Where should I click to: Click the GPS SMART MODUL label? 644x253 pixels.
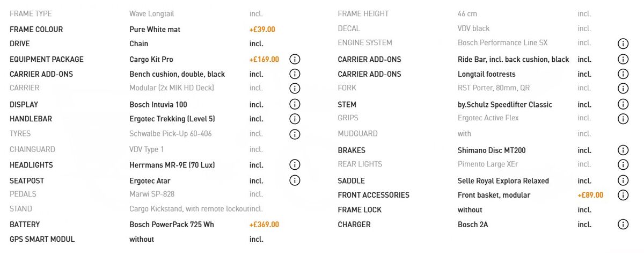(x=42, y=239)
